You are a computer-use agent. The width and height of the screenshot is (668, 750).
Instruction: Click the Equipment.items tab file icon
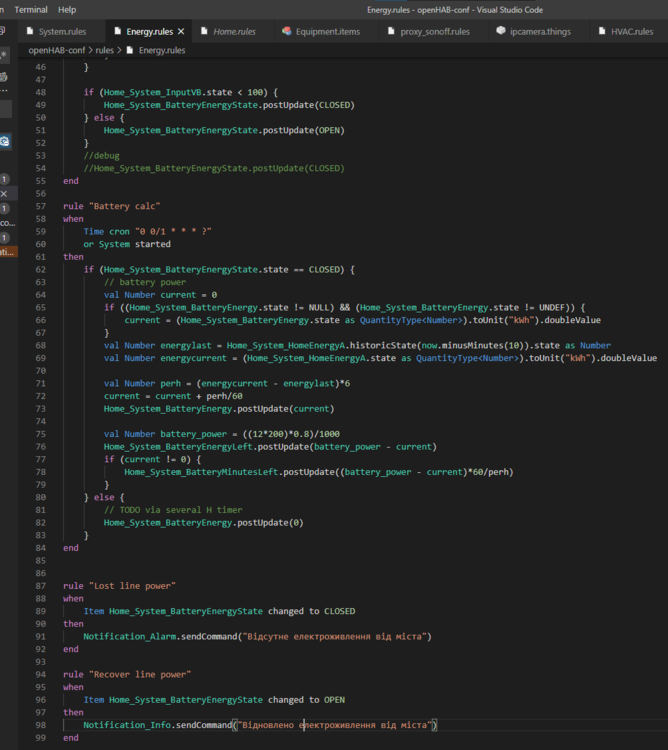coord(287,31)
